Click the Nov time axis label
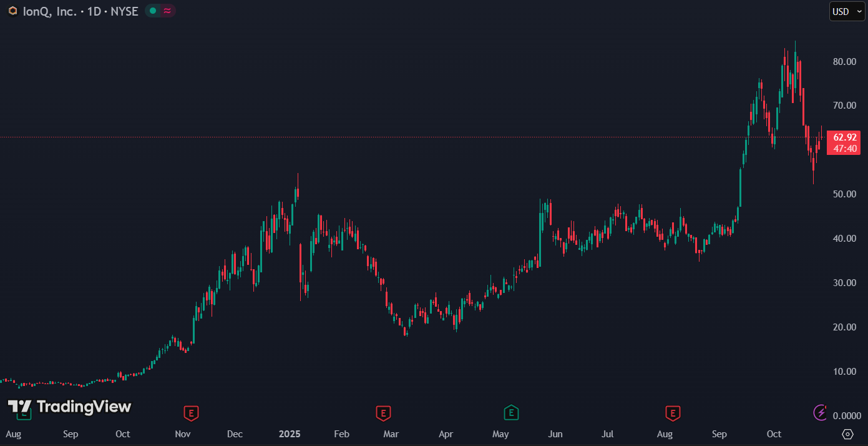Viewport: 868px width, 446px height. pyautogui.click(x=182, y=434)
